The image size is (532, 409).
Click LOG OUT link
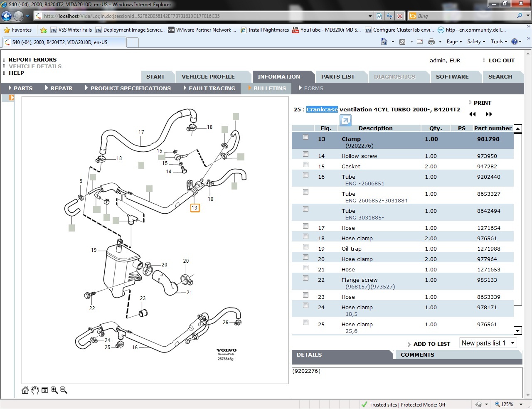pos(502,60)
